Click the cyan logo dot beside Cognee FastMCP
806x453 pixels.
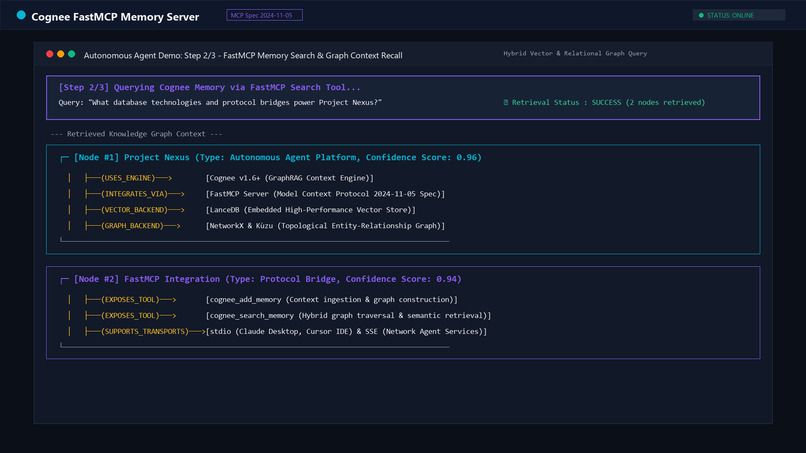(21, 15)
